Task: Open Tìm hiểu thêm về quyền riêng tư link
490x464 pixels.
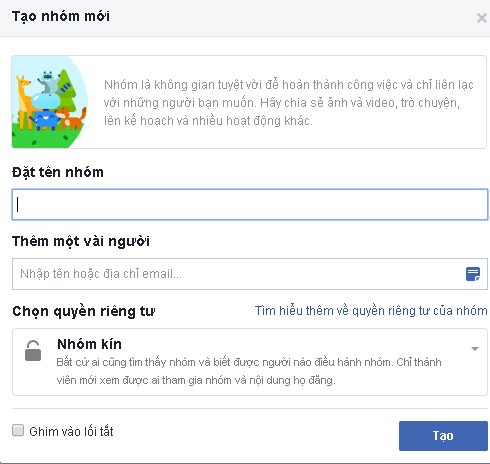Action: (x=371, y=311)
